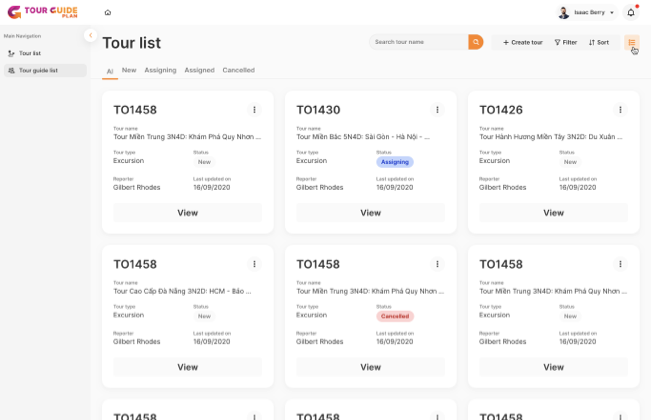The image size is (651, 420).
Task: Open Isaac Berry account dropdown
Action: [587, 12]
